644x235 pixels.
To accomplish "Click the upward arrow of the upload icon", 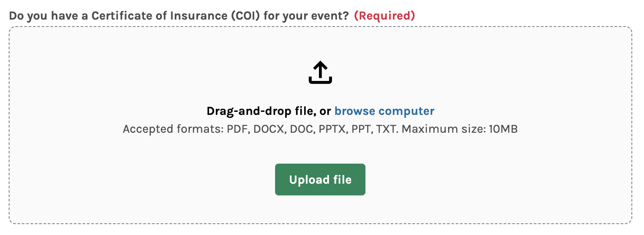I will 320,69.
